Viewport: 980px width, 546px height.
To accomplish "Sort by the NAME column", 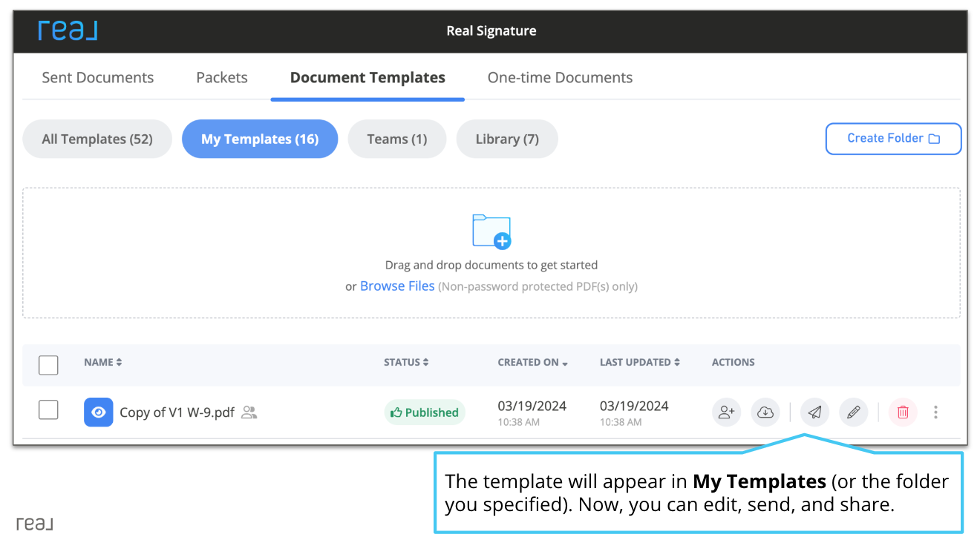I will [x=103, y=362].
